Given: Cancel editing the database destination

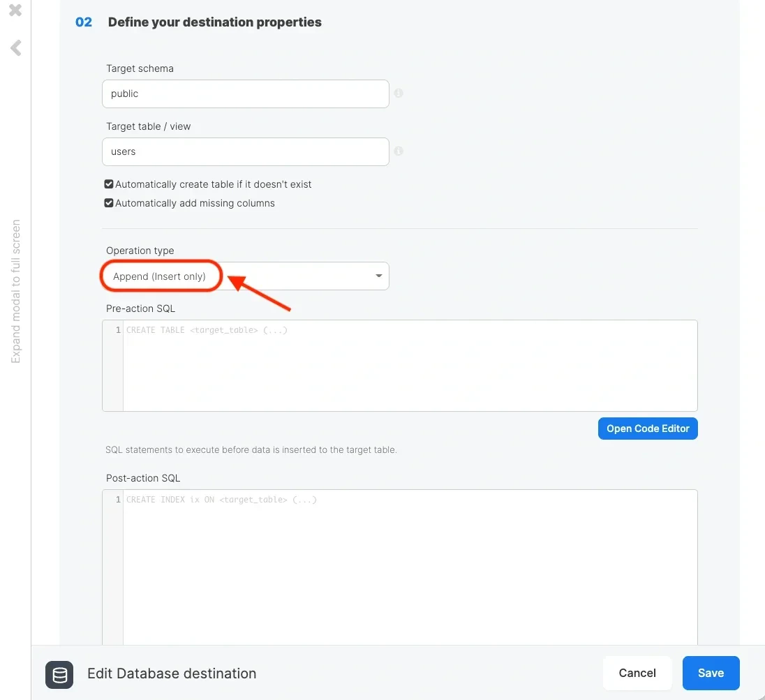Looking at the screenshot, I should [637, 673].
